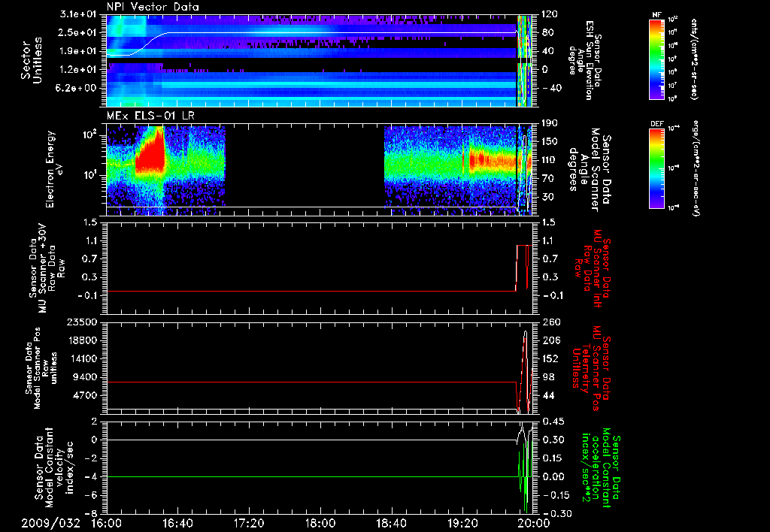Click the 16:00 time tick label
The width and height of the screenshot is (770, 532).
107,523
